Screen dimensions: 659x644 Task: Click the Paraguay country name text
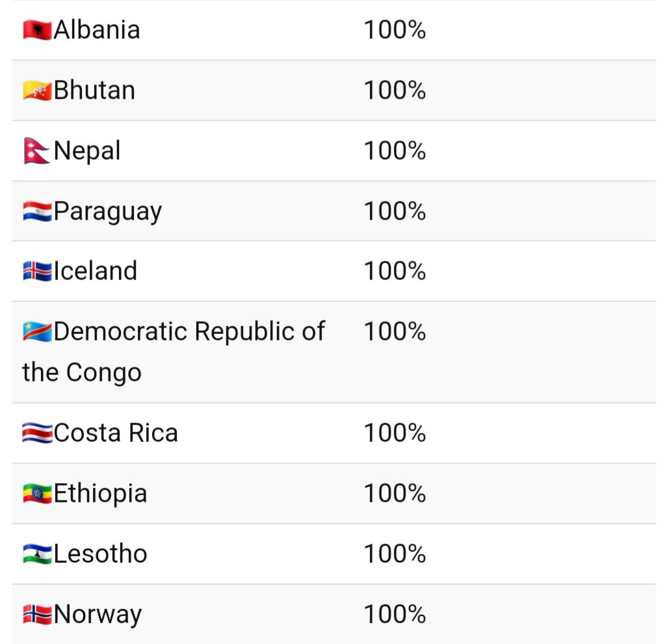click(x=107, y=212)
